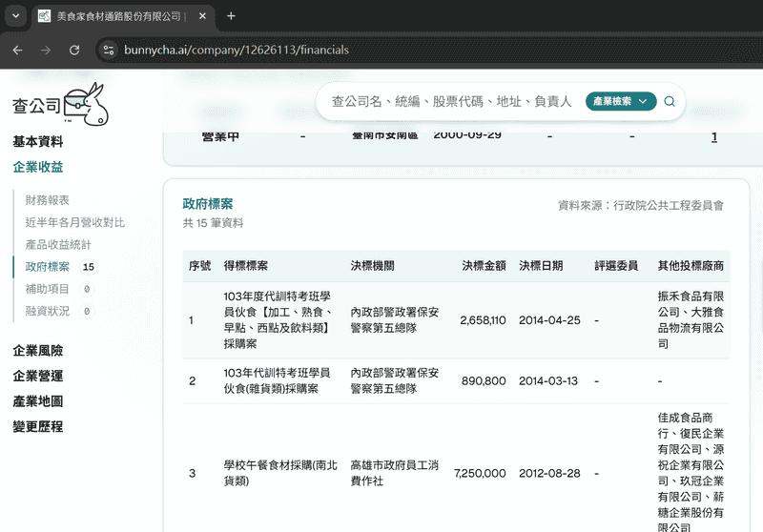Screen dimensions: 763x532
Task: Click the browser address bar URL
Action: pyautogui.click(x=237, y=50)
